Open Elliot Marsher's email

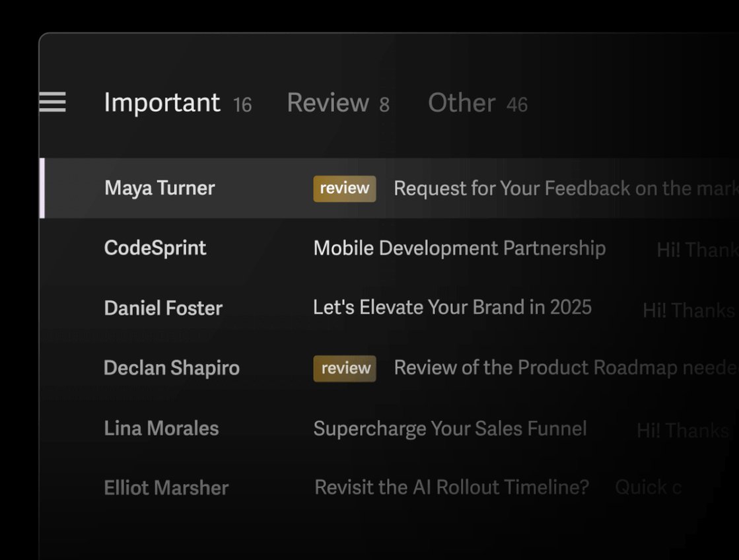(389, 488)
